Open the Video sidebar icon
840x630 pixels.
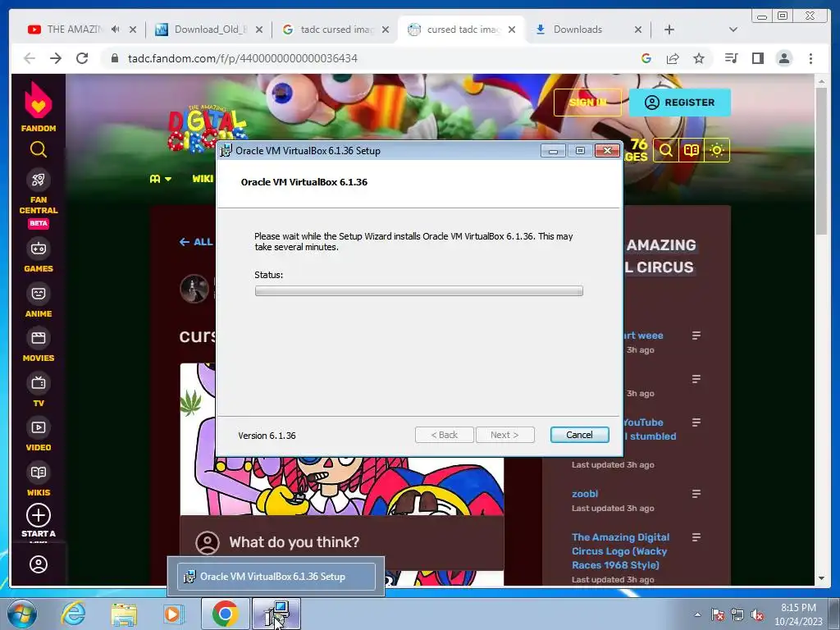38,427
